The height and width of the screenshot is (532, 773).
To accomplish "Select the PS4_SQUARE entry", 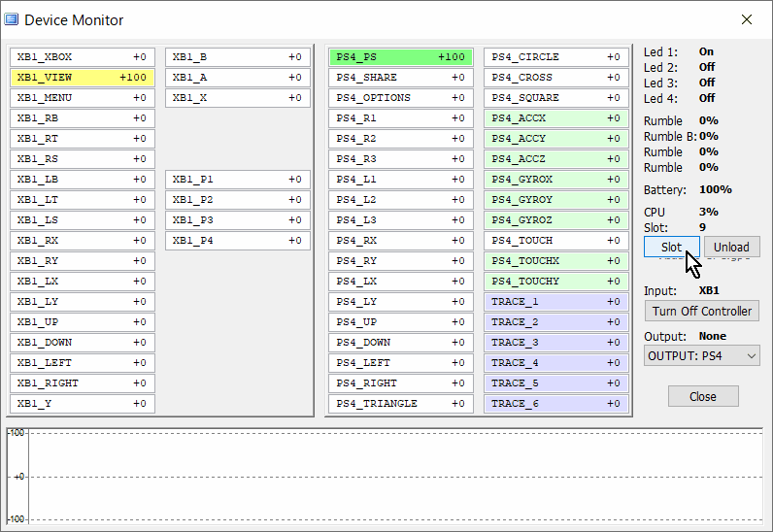I will click(x=556, y=98).
